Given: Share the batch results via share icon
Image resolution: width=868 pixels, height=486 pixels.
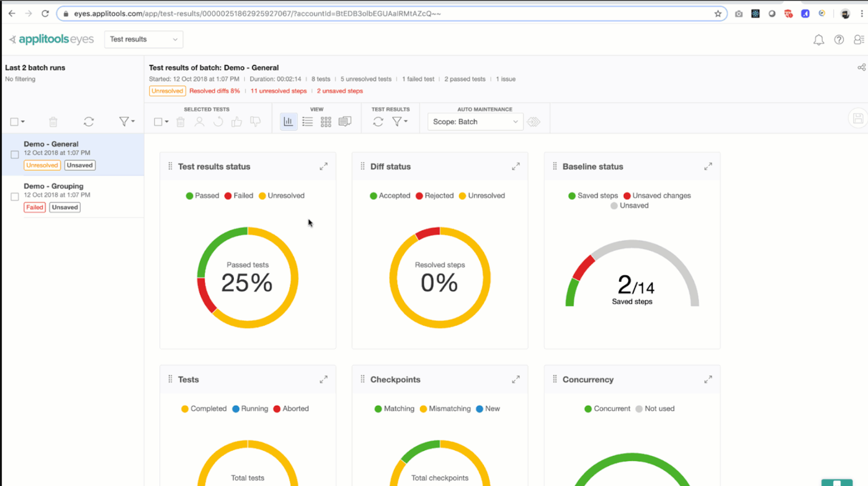Looking at the screenshot, I should coord(861,67).
